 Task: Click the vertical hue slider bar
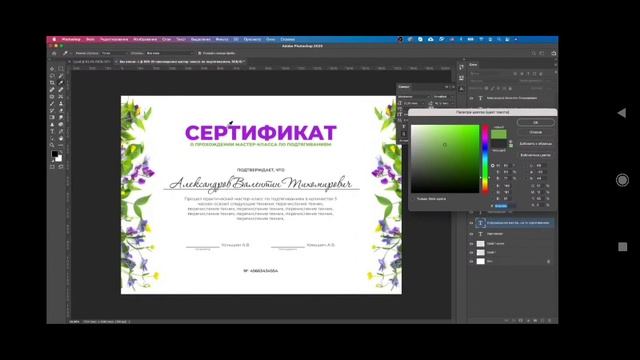pos(485,159)
